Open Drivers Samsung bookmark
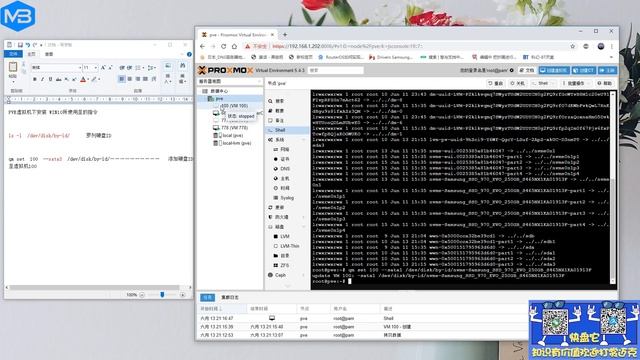Screen dimensions: 640x360 [x=391, y=57]
